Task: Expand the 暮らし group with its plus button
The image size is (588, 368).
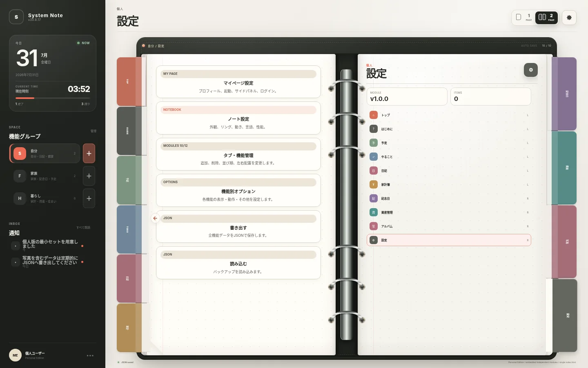Action: click(89, 198)
